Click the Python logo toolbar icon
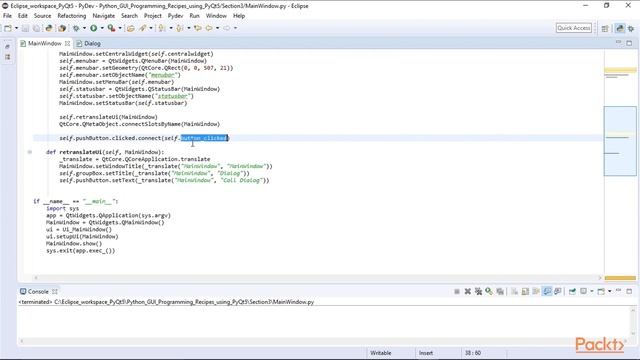 tap(49, 28)
